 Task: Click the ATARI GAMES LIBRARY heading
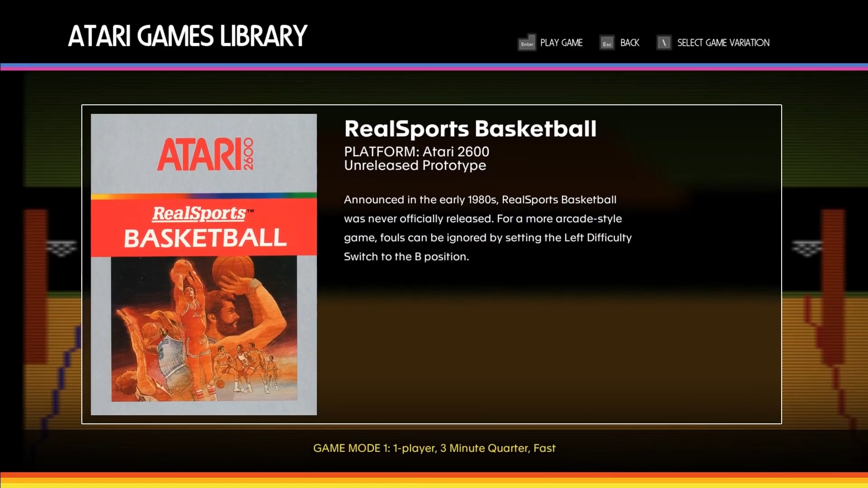click(x=188, y=36)
